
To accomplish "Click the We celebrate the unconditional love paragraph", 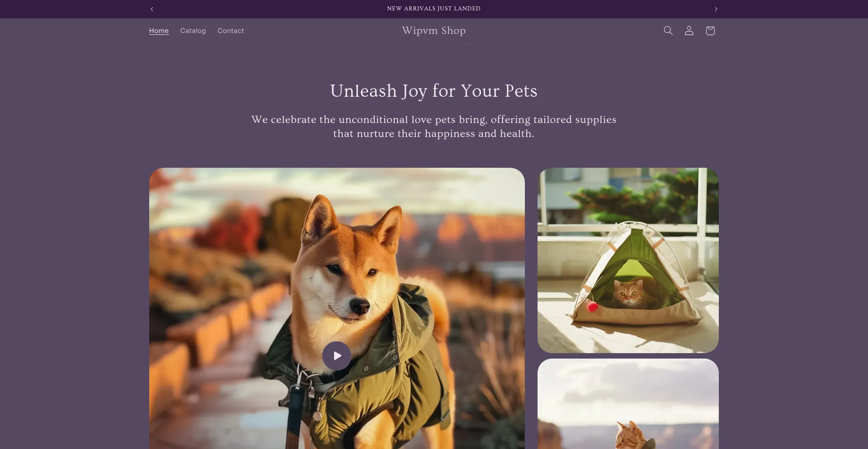I will [434, 127].
